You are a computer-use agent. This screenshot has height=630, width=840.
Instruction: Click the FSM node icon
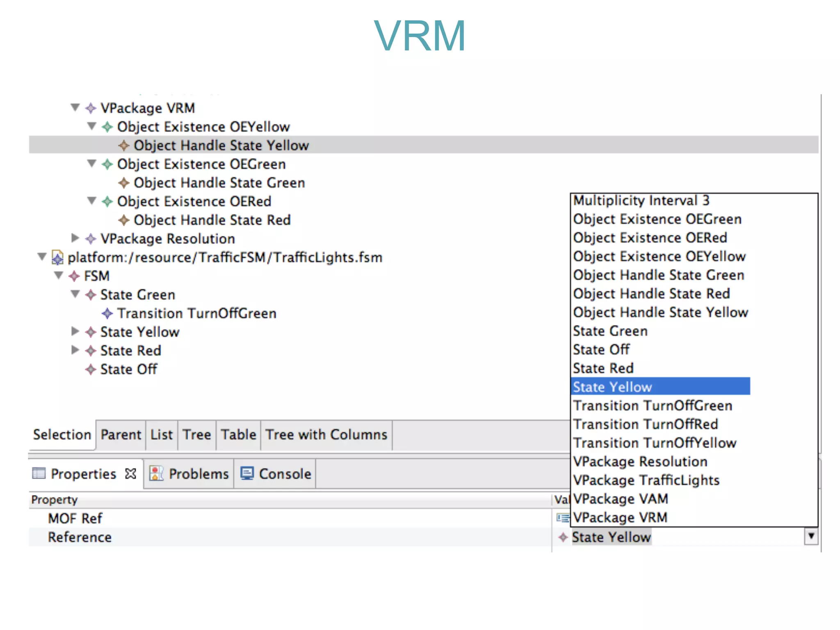(74, 276)
